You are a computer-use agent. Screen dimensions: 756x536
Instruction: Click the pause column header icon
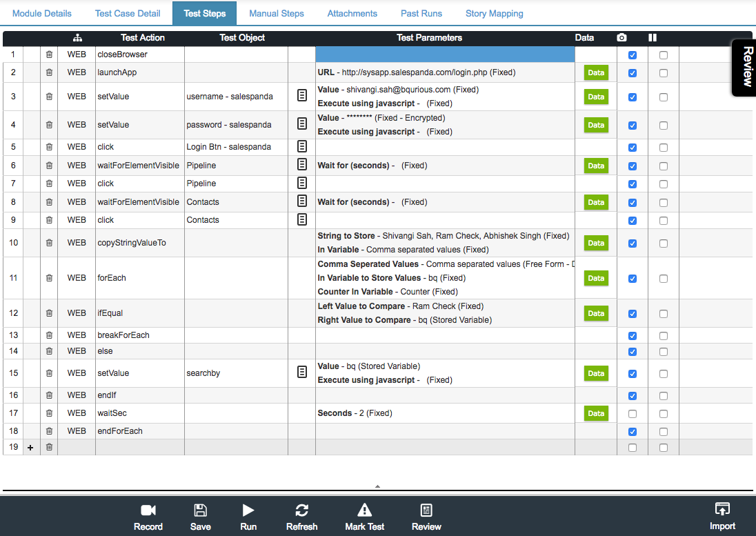pos(653,38)
